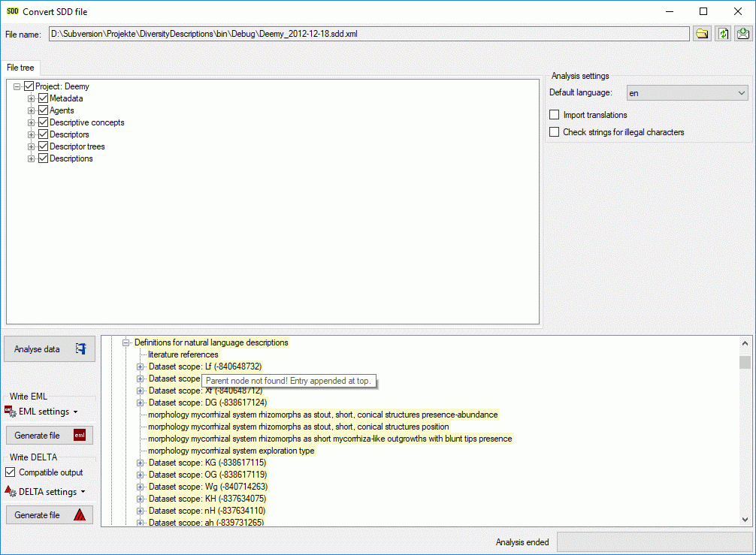This screenshot has height=555, width=756.
Task: Select the literature references tree entry
Action: [x=183, y=354]
